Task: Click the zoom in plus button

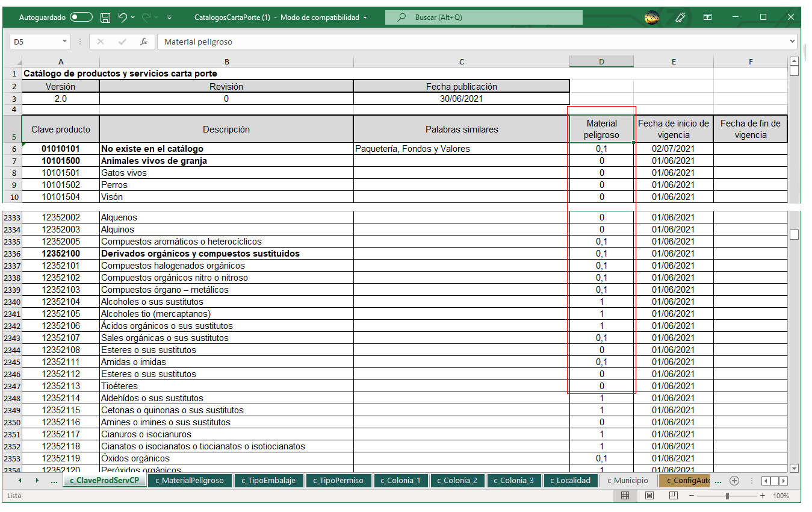Action: point(762,496)
